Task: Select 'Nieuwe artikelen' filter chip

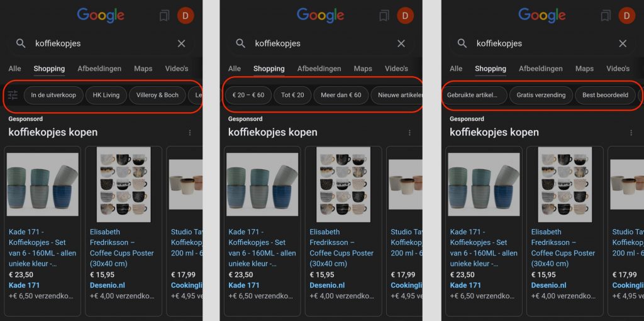Action: pyautogui.click(x=397, y=95)
